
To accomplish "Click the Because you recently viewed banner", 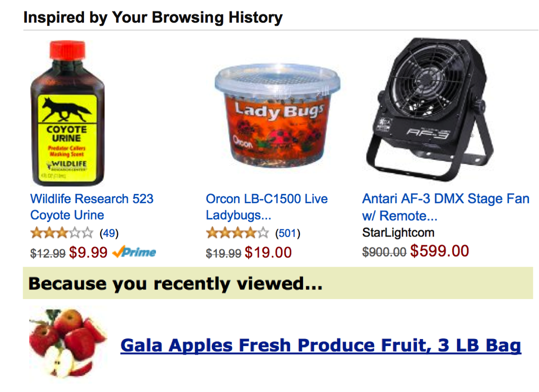I will click(278, 283).
